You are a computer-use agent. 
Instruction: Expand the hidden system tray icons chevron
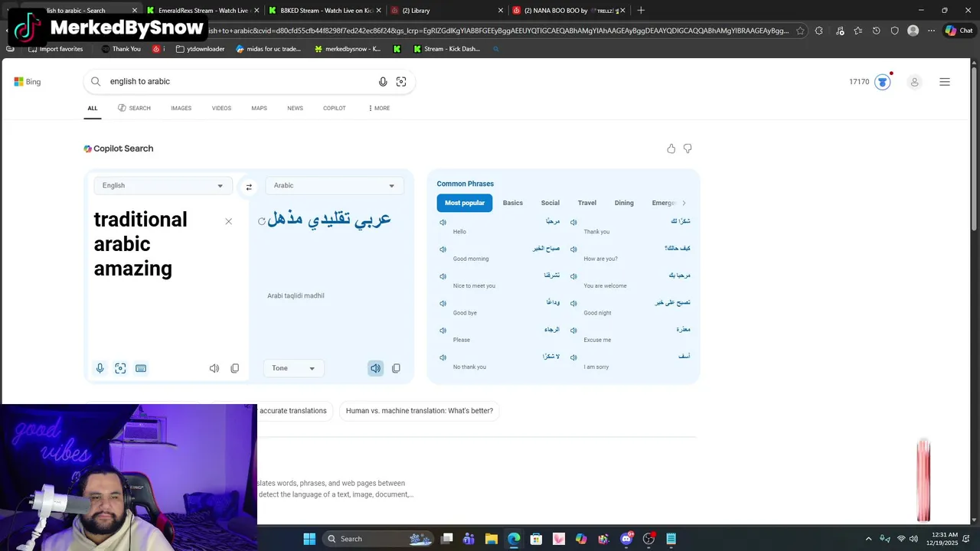point(868,539)
